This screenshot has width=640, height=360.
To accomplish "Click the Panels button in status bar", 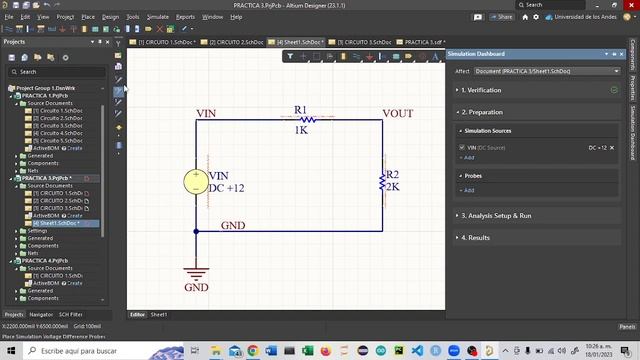I will tap(627, 327).
